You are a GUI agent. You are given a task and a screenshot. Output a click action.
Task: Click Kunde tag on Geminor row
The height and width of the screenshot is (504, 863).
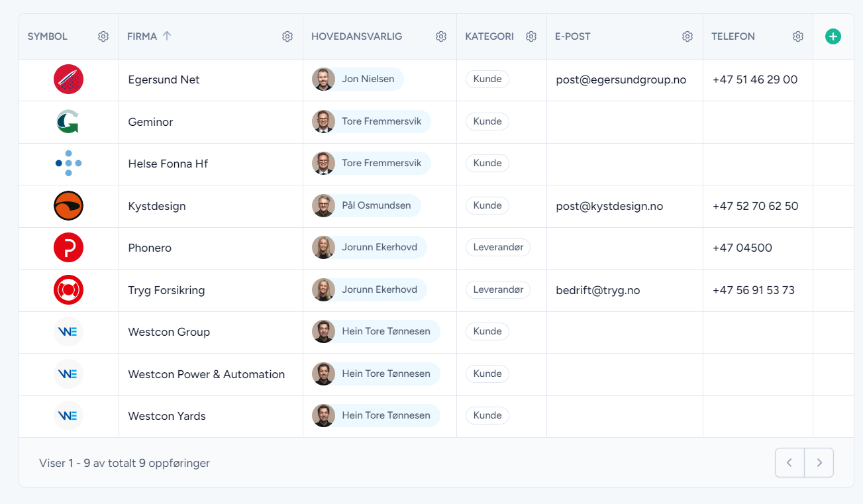(x=487, y=121)
